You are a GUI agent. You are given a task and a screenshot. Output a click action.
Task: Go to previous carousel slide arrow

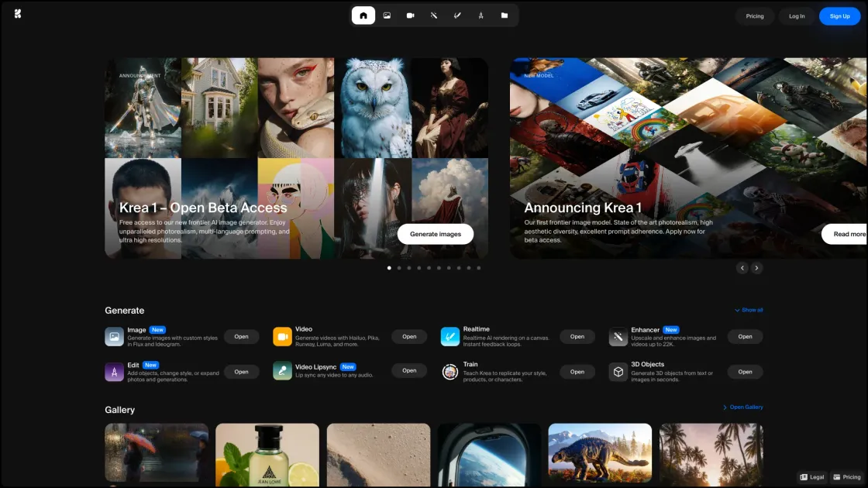click(x=742, y=268)
